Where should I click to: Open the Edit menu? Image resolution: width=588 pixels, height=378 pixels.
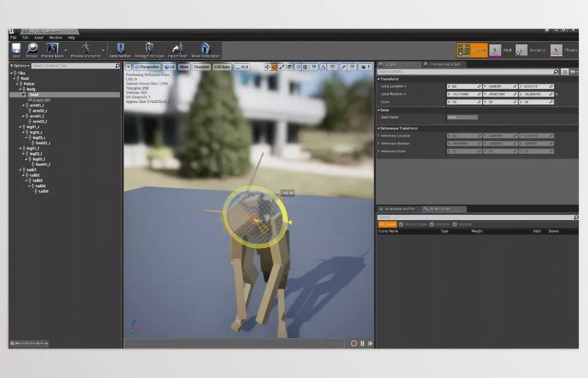click(25, 37)
